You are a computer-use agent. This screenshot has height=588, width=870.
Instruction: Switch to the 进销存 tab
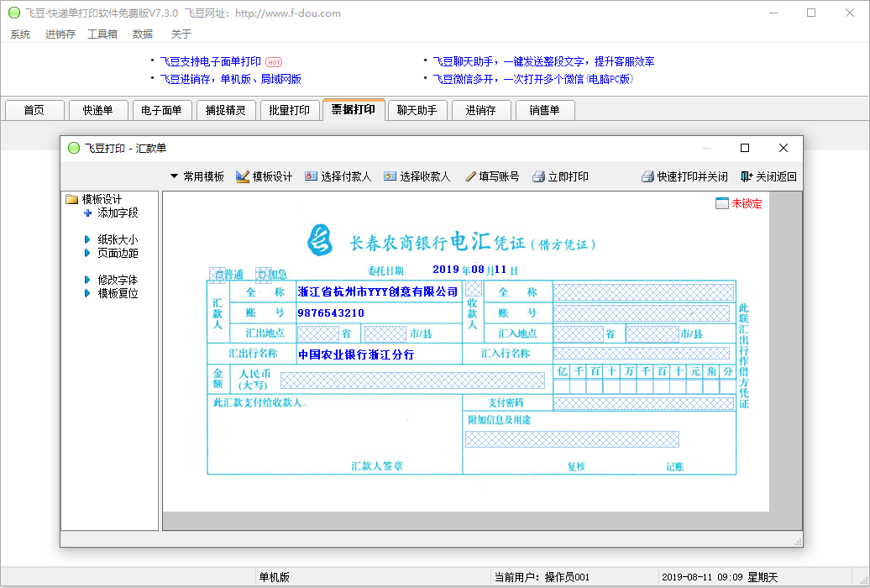point(481,110)
